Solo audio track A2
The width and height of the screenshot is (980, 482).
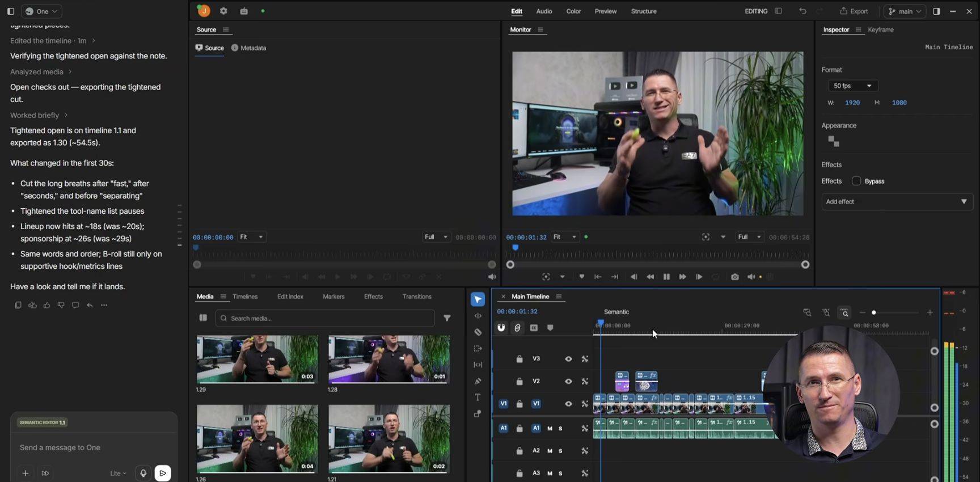[560, 451]
